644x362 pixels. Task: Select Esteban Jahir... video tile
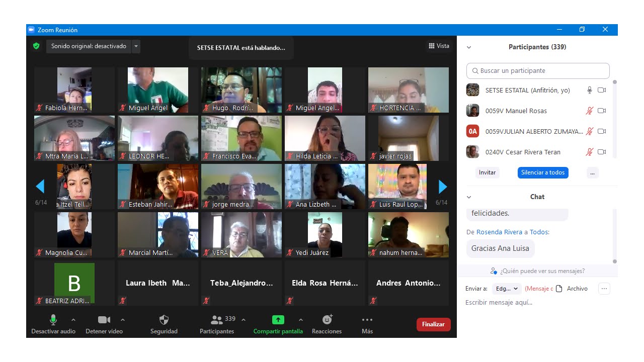pos(158,187)
